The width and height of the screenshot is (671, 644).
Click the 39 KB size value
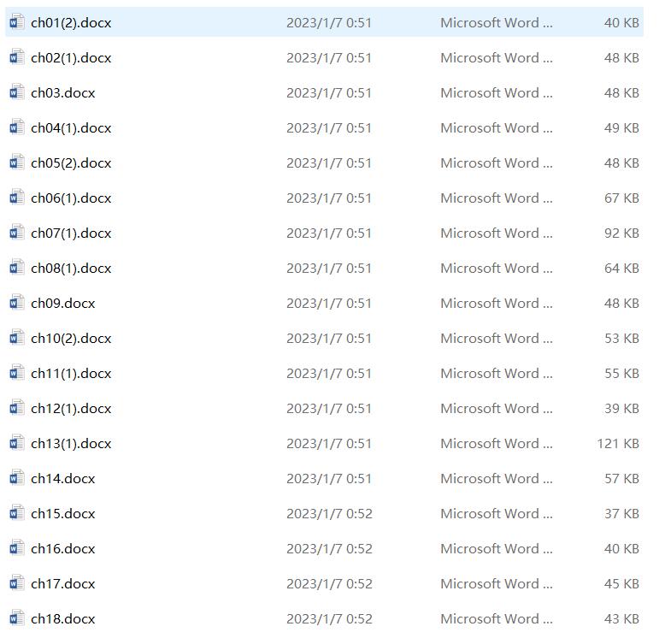(x=621, y=409)
